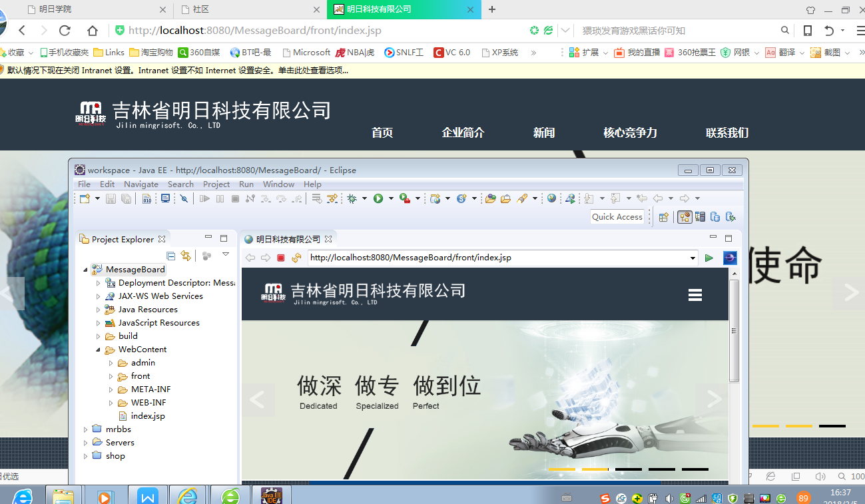865x504 pixels.
Task: Open the Eclipse File menu
Action: 85,184
